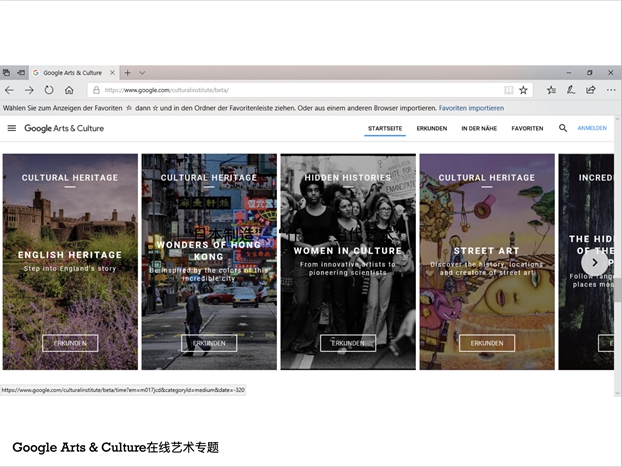Click the Google Arts & Culture logo

tap(64, 128)
